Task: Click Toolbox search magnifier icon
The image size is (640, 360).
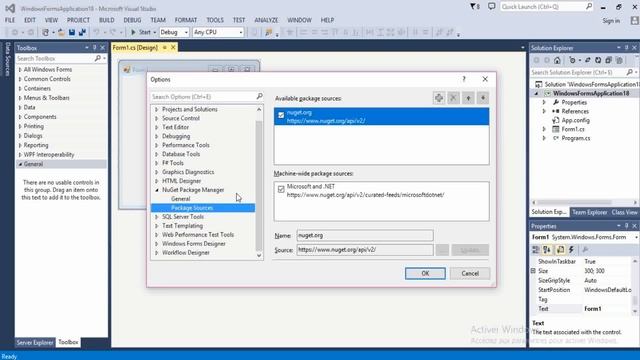Action: (x=97, y=58)
